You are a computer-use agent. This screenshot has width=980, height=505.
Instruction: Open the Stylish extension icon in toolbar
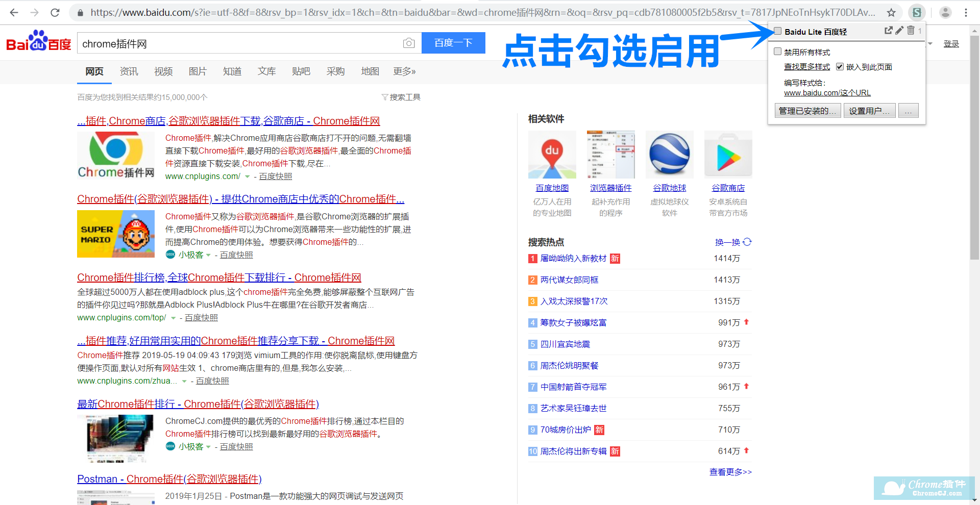pyautogui.click(x=917, y=12)
